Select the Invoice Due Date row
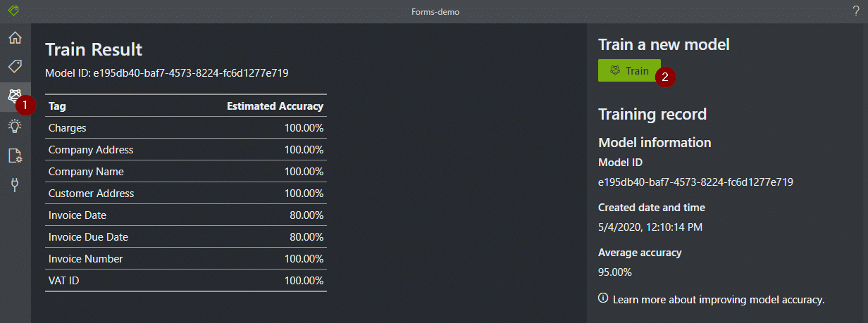The height and width of the screenshot is (323, 868). tap(185, 237)
